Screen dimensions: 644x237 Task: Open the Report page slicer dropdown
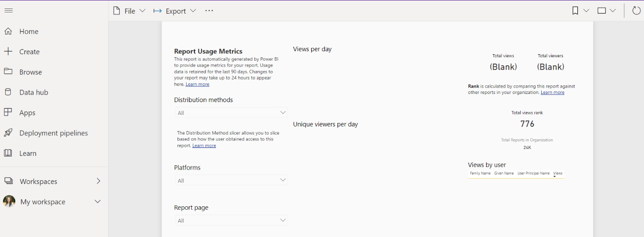point(231,220)
